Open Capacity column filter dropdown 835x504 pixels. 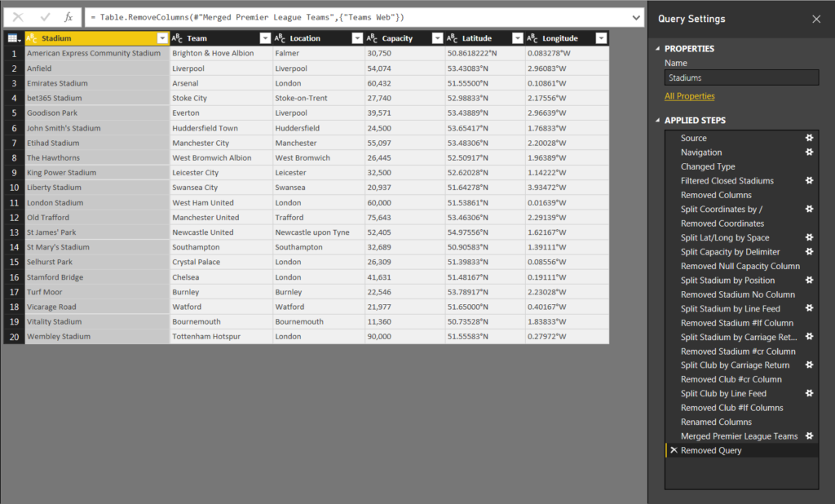[437, 38]
